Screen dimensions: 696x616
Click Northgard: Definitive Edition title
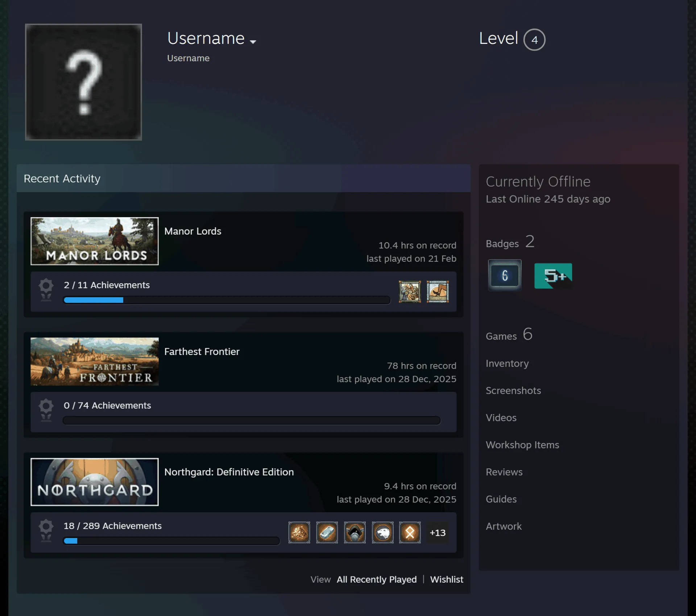point(229,472)
